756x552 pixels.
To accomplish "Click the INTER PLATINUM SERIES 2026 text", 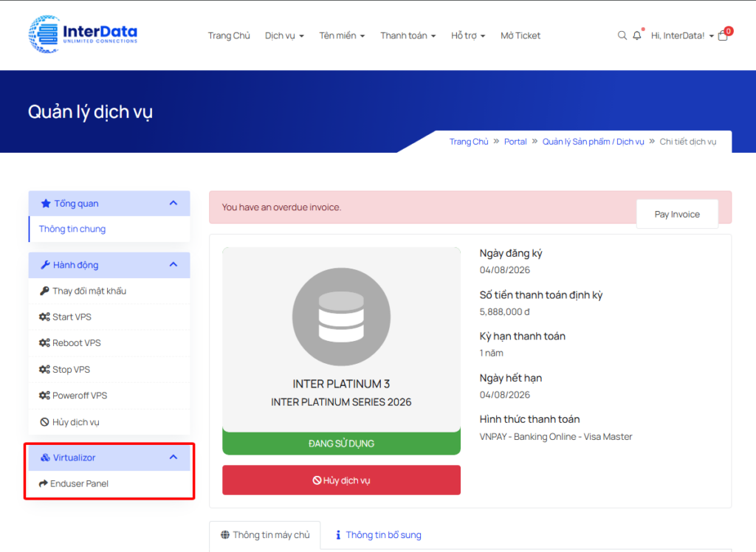I will pyautogui.click(x=341, y=402).
